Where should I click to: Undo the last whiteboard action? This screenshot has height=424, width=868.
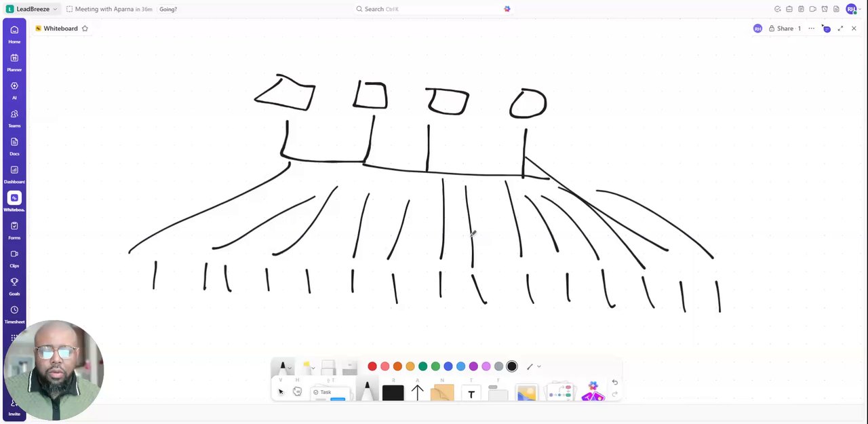pyautogui.click(x=614, y=383)
